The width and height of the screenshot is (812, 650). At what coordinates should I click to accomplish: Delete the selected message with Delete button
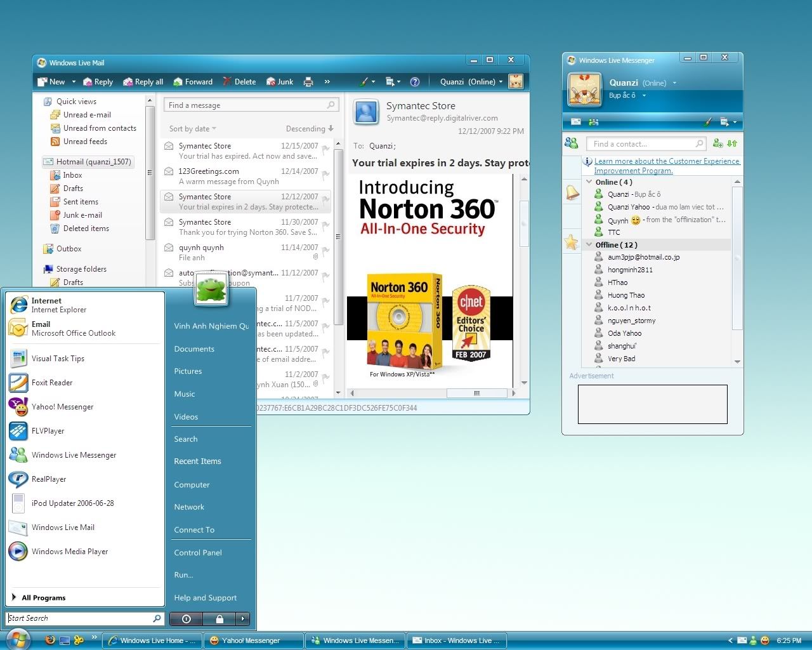tap(239, 82)
